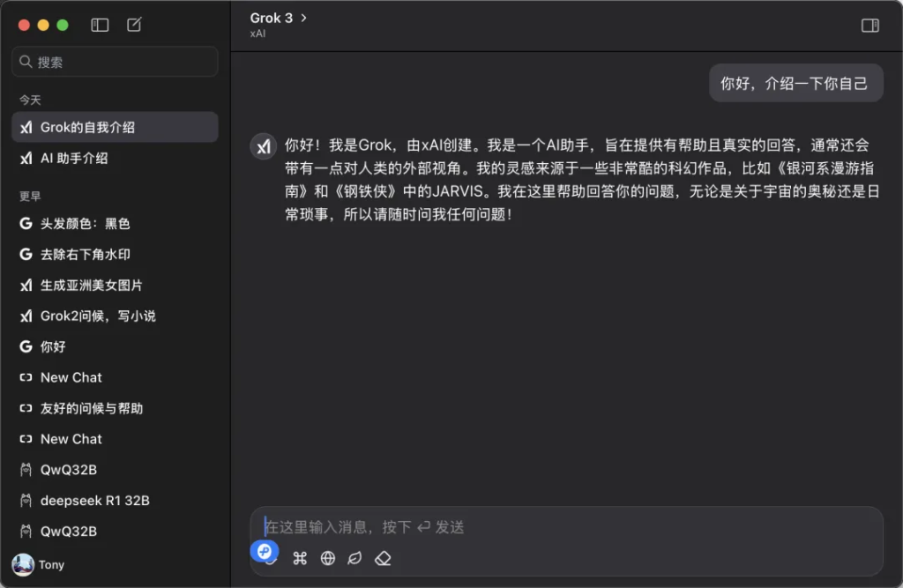903x588 pixels.
Task: Click the Ollama icon next to deepseek R1 32B
Action: pos(26,501)
